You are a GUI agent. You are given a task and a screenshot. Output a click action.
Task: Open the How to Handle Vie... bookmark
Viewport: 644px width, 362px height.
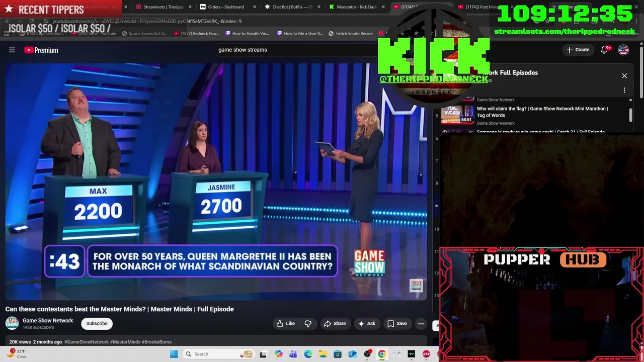click(247, 33)
